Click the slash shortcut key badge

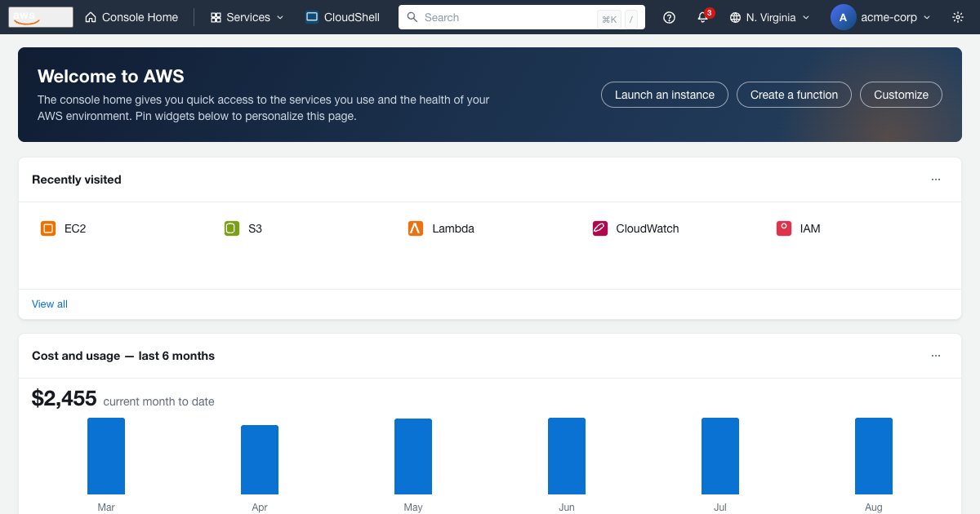click(631, 19)
